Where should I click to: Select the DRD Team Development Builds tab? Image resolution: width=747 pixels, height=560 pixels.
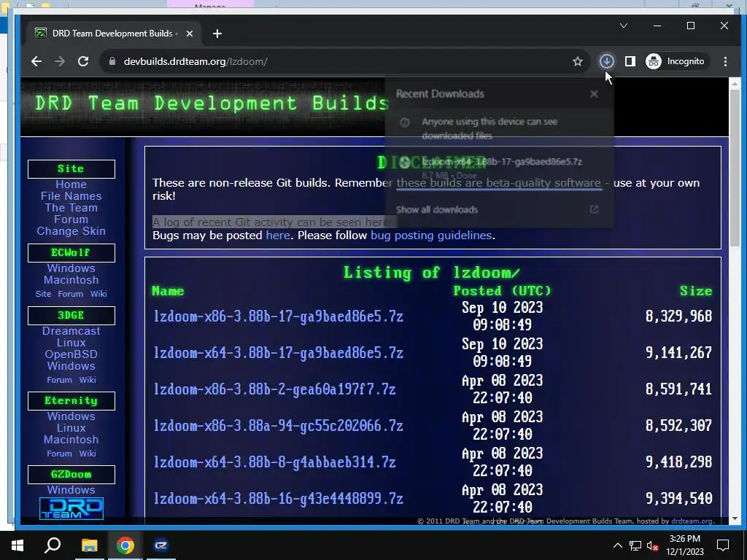pos(113,34)
